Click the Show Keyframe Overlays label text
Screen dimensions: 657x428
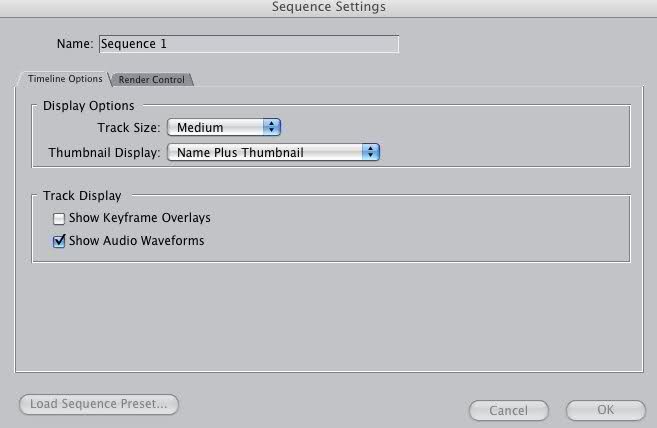pyautogui.click(x=139, y=217)
